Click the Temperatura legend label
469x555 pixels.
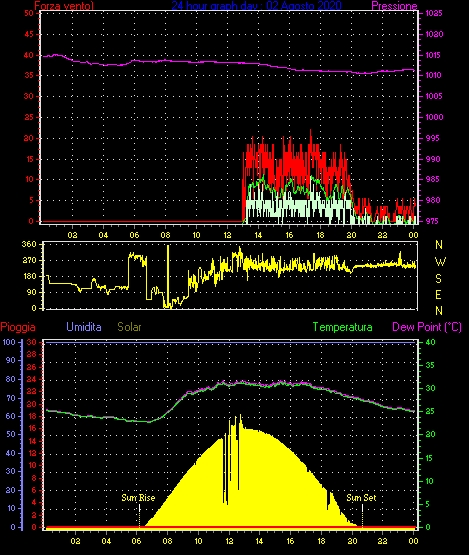tap(342, 327)
